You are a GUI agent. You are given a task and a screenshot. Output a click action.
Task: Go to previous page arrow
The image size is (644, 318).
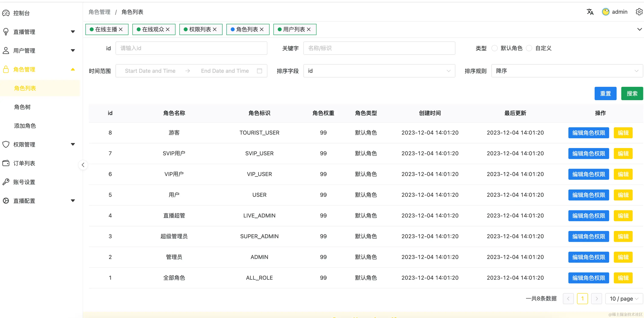[x=568, y=298]
